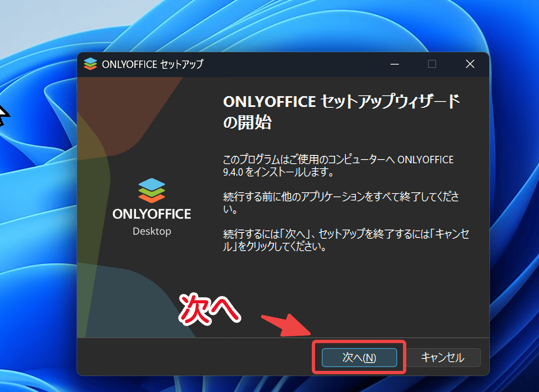This screenshot has height=392, width=539.
Task: Click the text mentioning version 9.4.0
Action: click(338, 166)
